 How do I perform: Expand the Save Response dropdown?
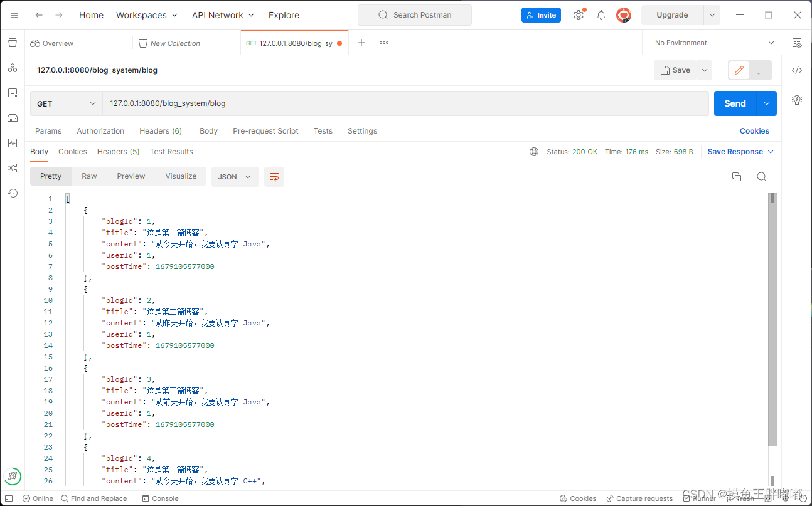pos(740,152)
